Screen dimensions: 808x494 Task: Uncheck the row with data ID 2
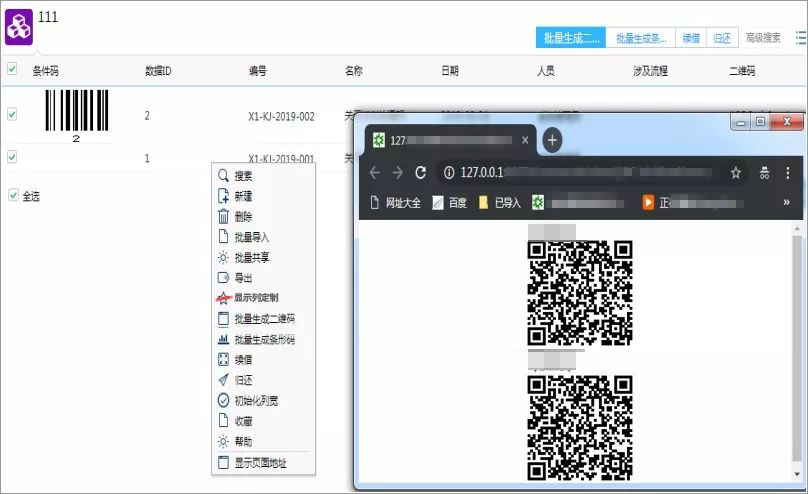tap(12, 115)
